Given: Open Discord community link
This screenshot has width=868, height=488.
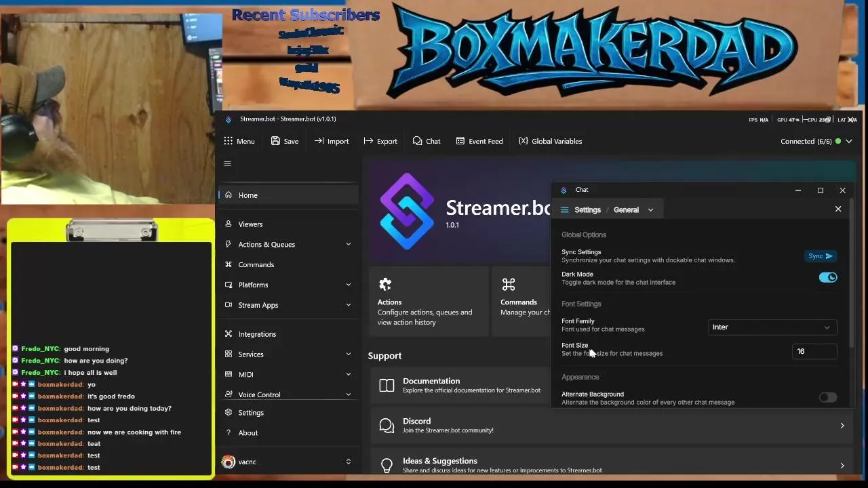Looking at the screenshot, I should point(612,426).
